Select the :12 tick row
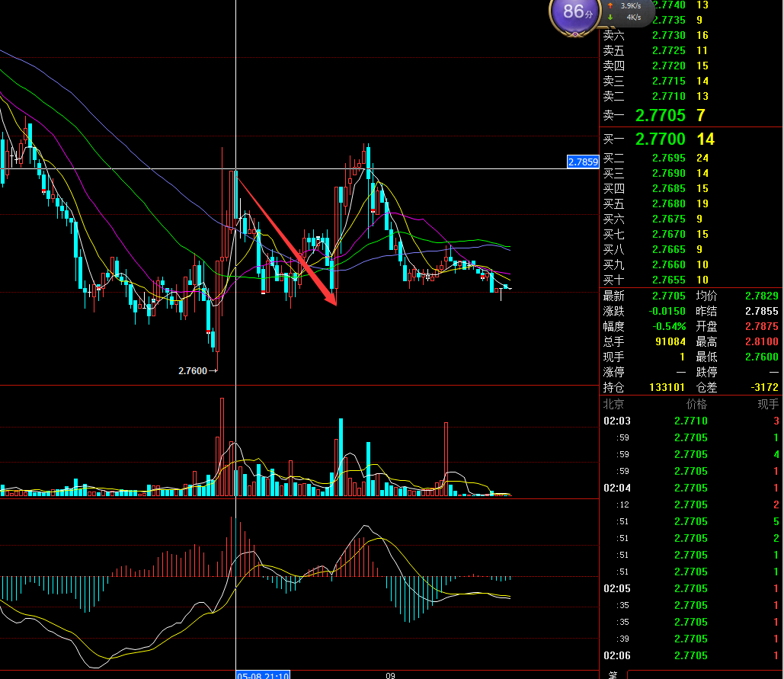The height and width of the screenshot is (679, 784). (x=691, y=505)
